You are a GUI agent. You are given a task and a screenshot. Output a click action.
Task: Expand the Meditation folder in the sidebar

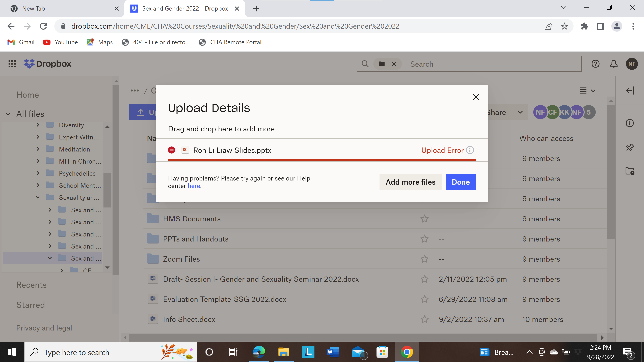(38, 149)
